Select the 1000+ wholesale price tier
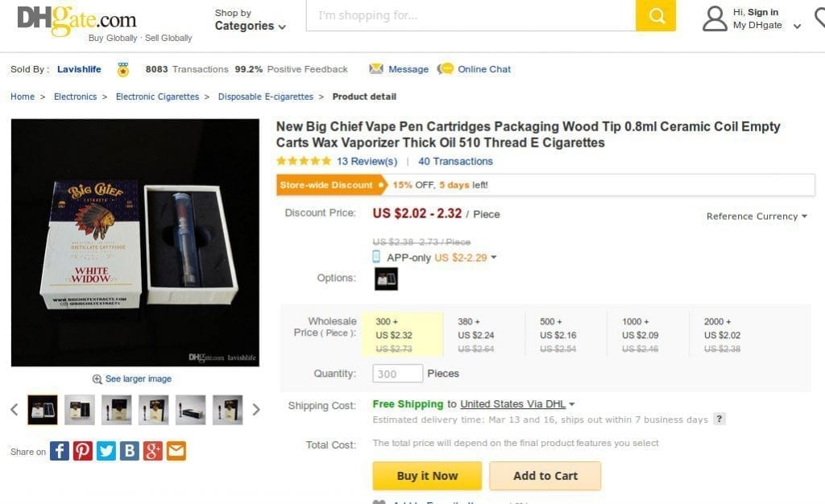The height and width of the screenshot is (504, 825). (641, 334)
